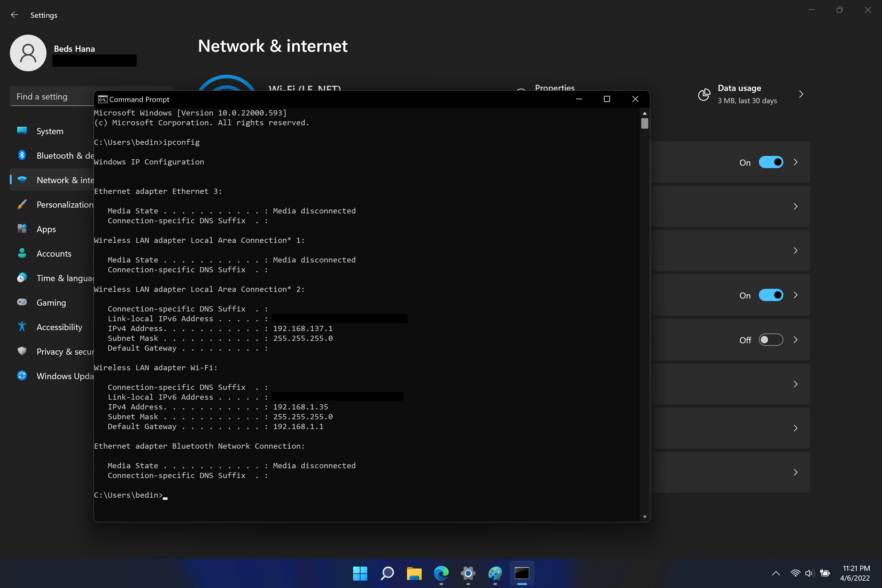Open Microsoft Edge from the taskbar

pos(441,573)
